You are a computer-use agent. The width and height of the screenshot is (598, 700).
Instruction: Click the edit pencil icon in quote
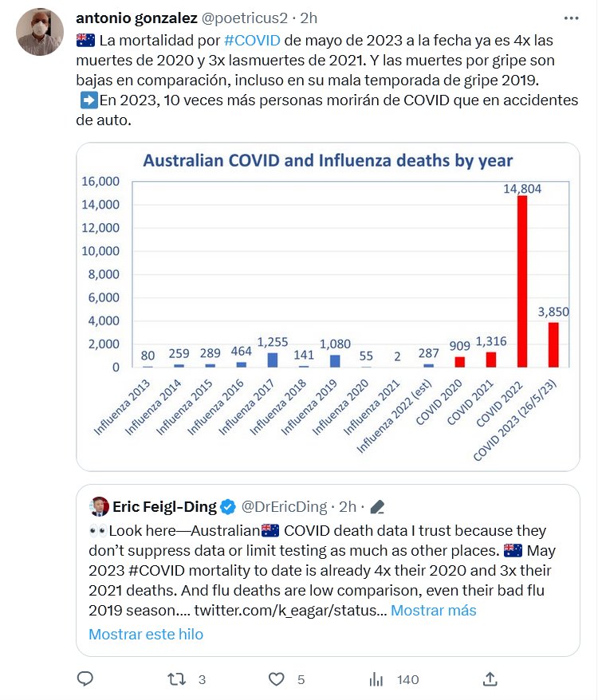click(x=378, y=506)
